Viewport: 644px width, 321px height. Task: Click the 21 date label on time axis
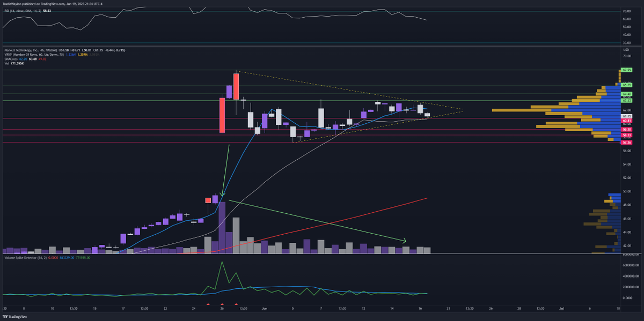[x=448, y=309]
